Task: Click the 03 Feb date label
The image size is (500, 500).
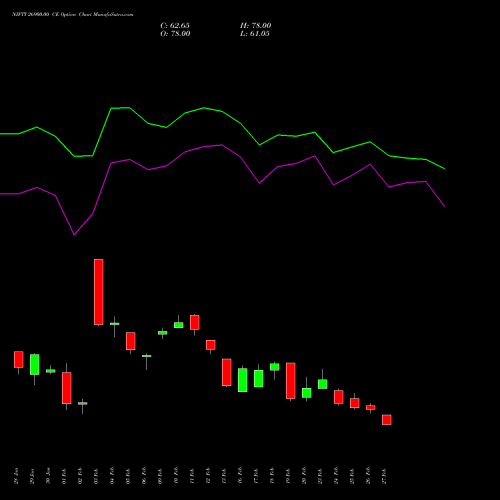Action: [x=96, y=476]
